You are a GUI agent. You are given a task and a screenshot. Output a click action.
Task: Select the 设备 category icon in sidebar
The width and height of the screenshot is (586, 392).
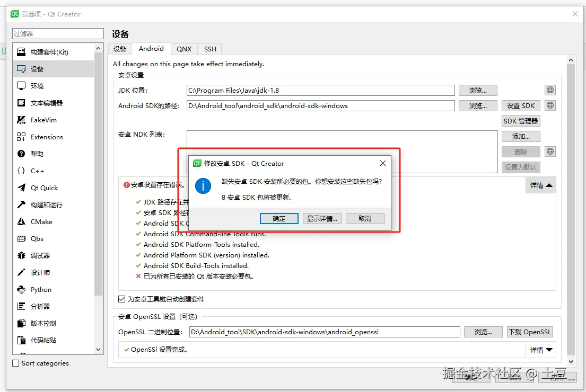click(x=21, y=69)
